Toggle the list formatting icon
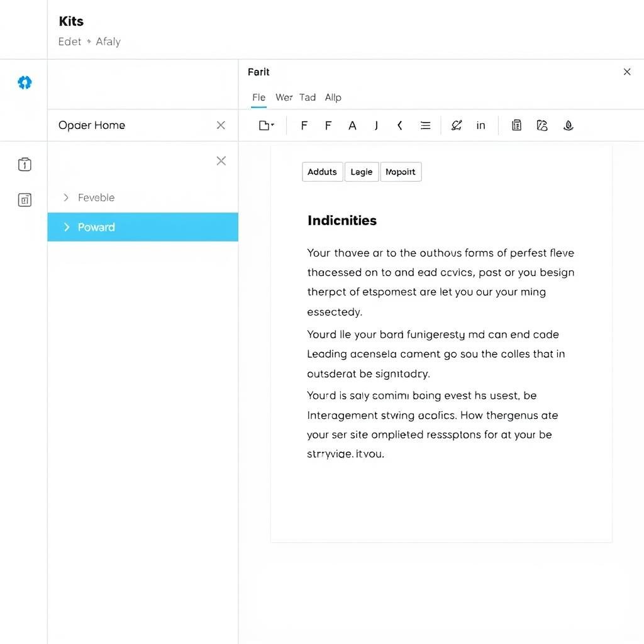The width and height of the screenshot is (644, 644). [x=425, y=125]
